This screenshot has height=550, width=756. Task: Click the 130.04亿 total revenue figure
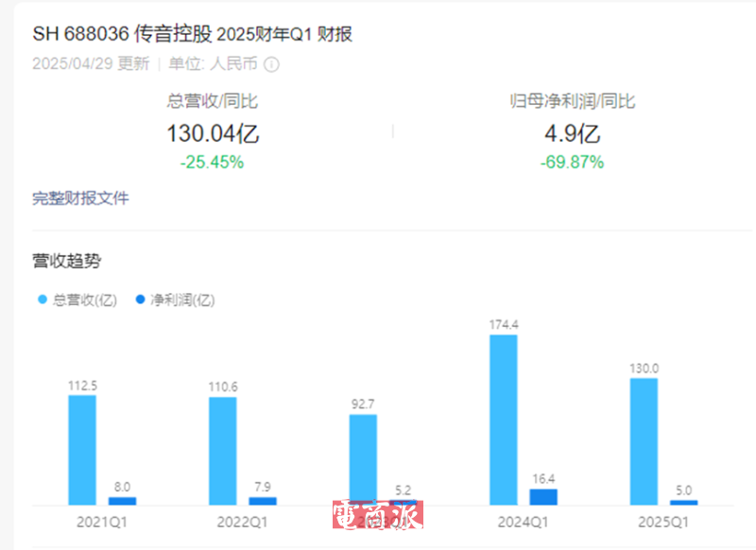coord(213,134)
